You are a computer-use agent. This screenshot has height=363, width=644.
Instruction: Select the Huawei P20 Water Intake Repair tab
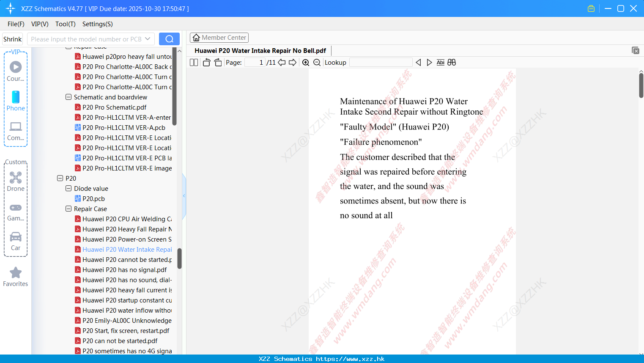coord(260,51)
